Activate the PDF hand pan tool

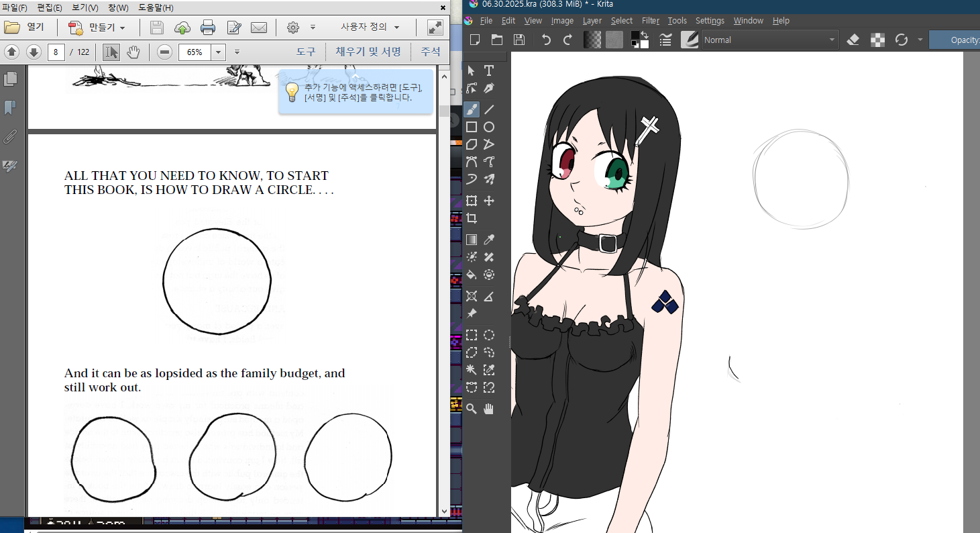point(133,52)
